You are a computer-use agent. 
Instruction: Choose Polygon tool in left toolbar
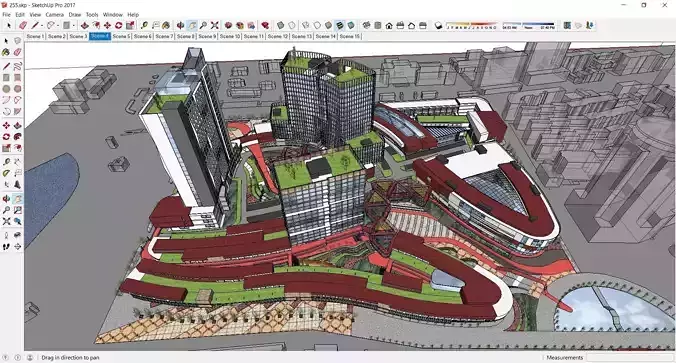point(17,89)
